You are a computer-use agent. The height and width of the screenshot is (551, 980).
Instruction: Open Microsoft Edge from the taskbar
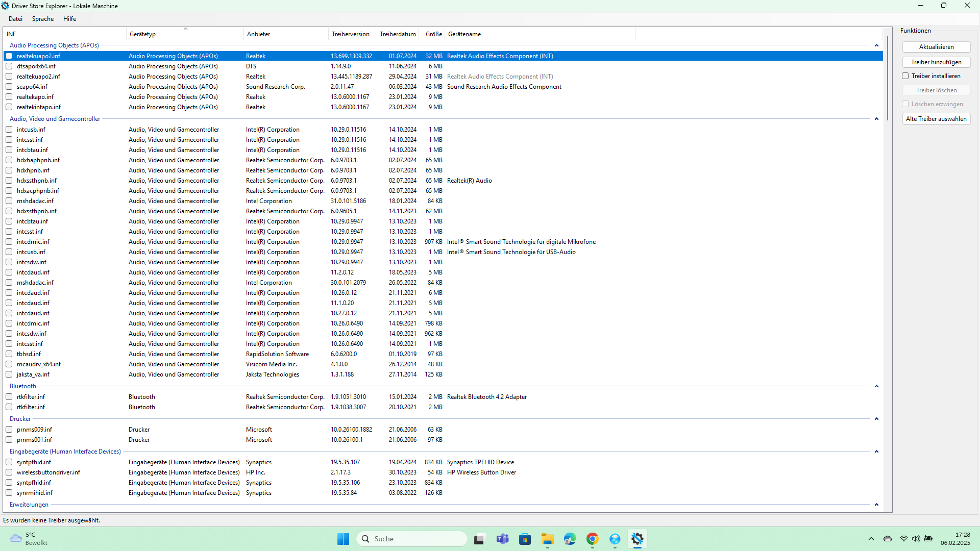pyautogui.click(x=570, y=539)
